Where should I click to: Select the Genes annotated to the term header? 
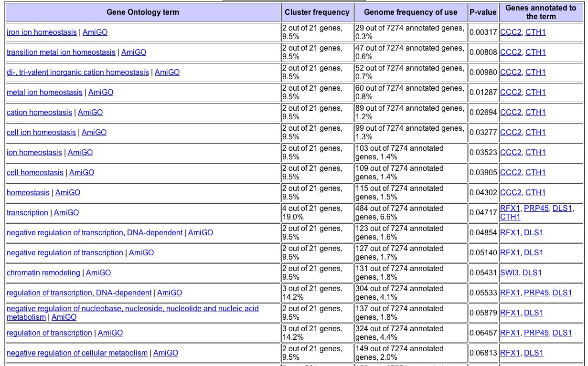[541, 12]
